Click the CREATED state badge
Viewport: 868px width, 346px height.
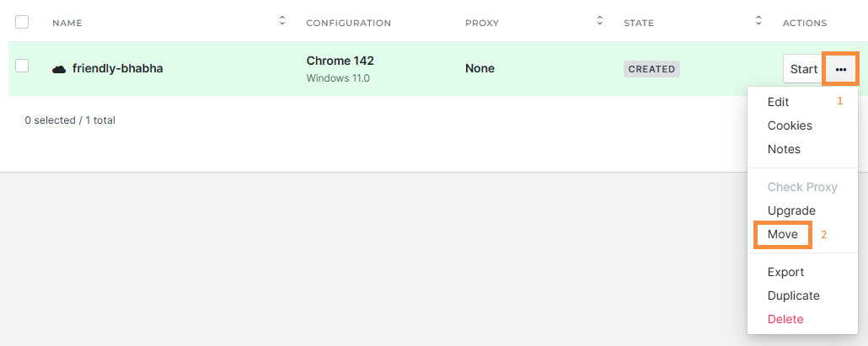coord(651,69)
